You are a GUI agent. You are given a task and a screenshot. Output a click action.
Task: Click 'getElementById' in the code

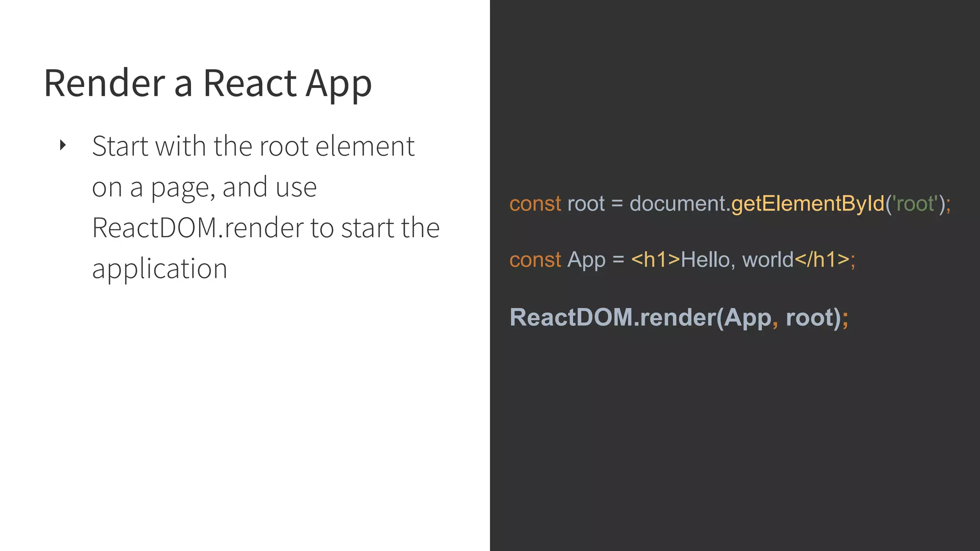(x=807, y=204)
